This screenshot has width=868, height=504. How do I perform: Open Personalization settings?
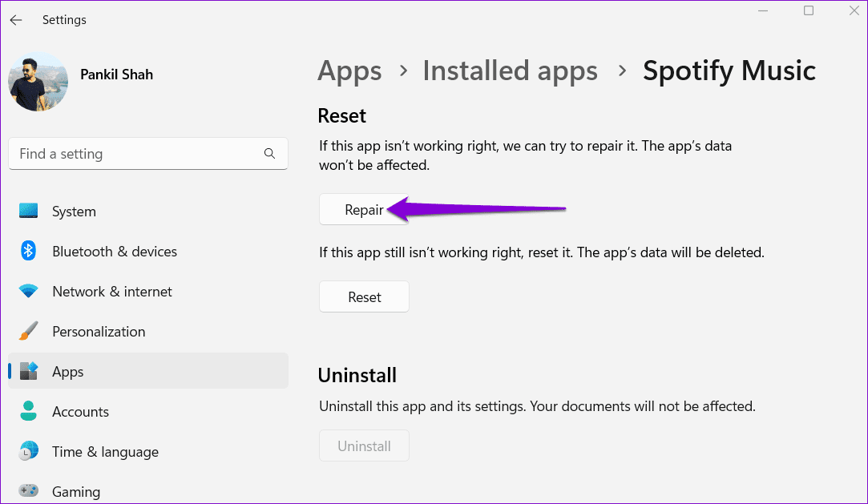[x=147, y=332]
